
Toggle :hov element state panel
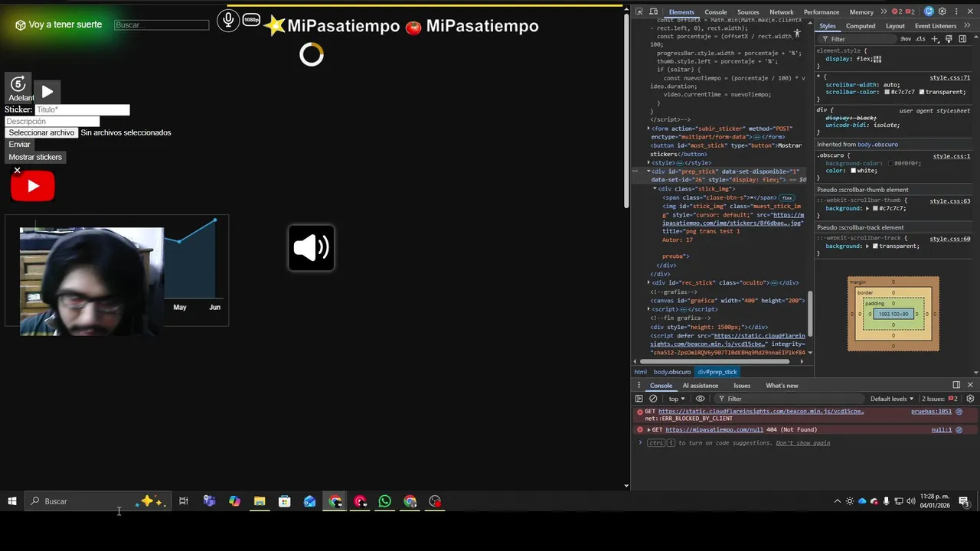[906, 38]
